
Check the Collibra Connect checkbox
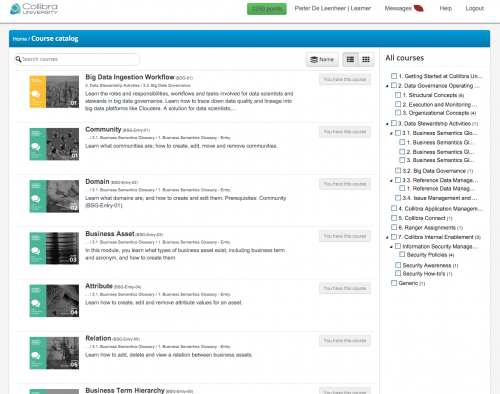coord(394,218)
